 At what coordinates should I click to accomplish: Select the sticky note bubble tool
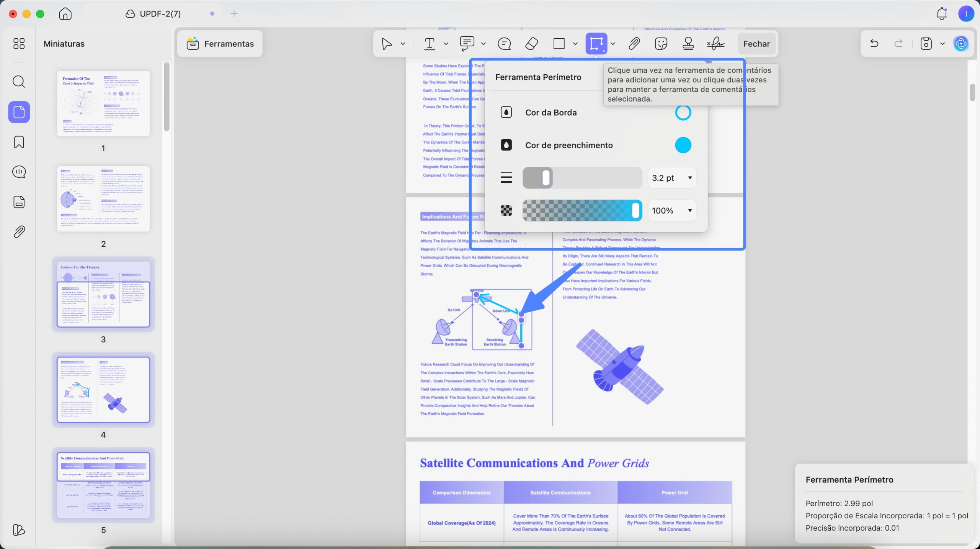(x=504, y=44)
